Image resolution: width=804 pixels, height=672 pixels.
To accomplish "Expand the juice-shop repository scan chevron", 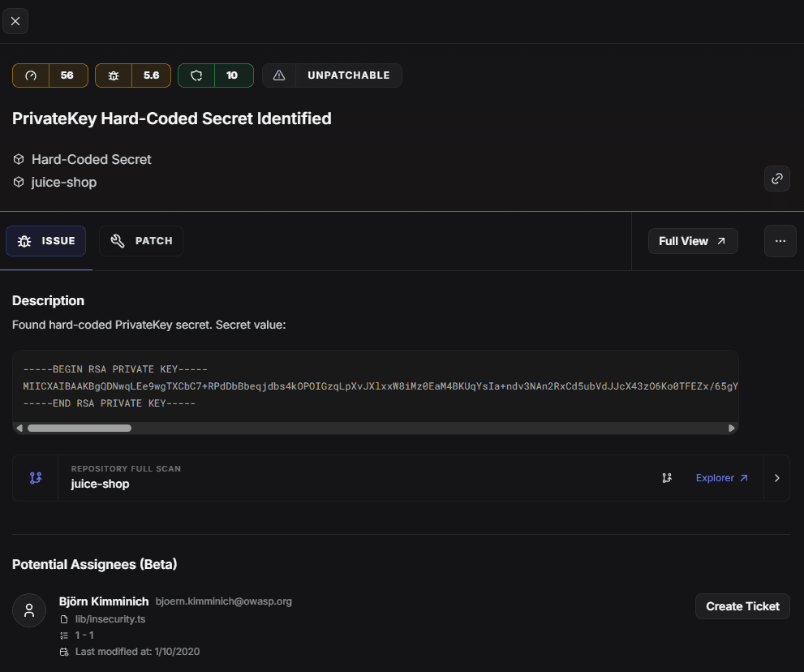I will pyautogui.click(x=776, y=478).
